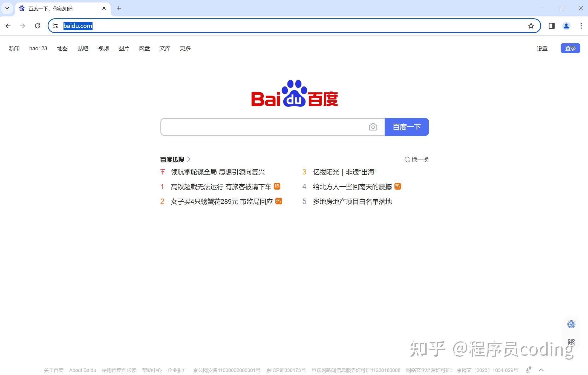Close the Baidu tab

104,8
